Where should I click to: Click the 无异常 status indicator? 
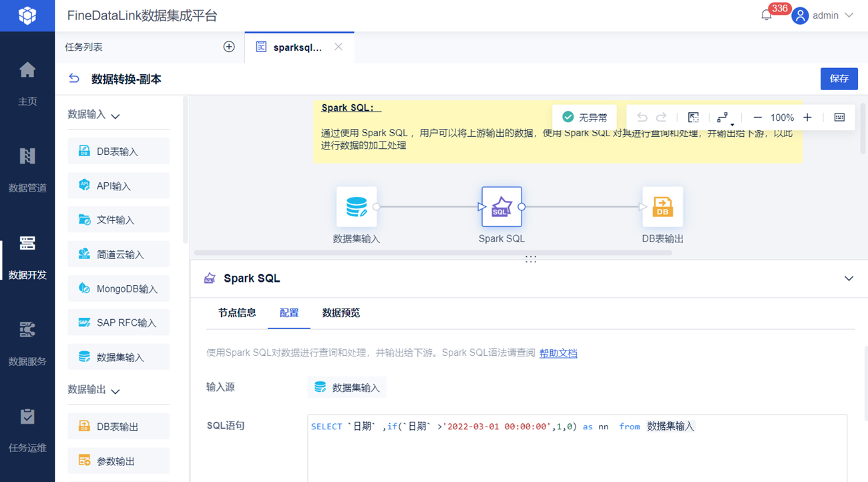pos(585,117)
